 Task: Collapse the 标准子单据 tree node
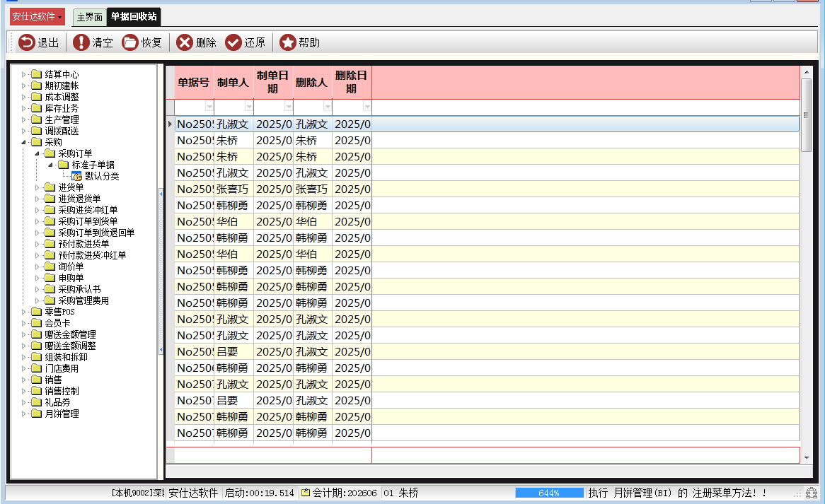click(50, 165)
